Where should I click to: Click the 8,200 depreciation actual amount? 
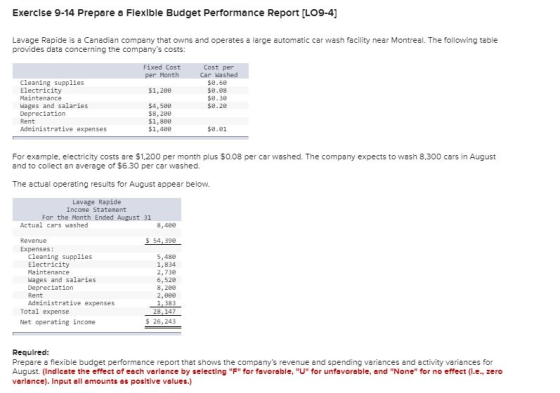(x=166, y=288)
